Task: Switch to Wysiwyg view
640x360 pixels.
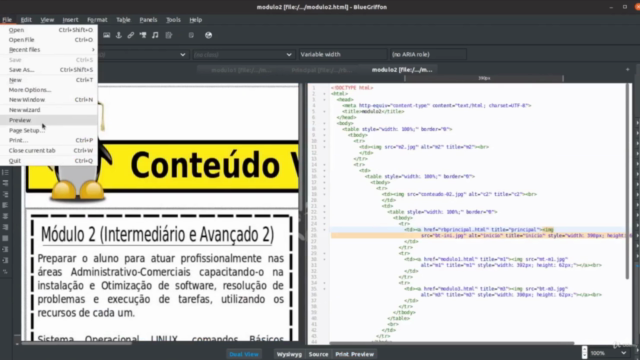Action: pyautogui.click(x=289, y=354)
